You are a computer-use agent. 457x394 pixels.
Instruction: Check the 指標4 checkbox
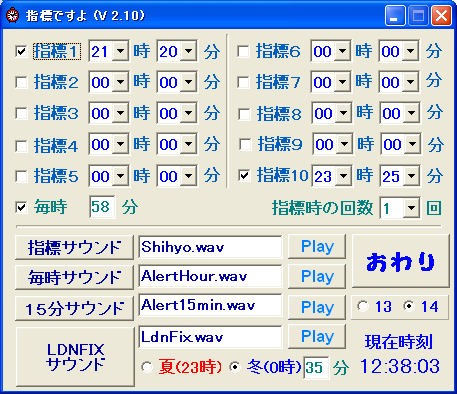[21, 146]
